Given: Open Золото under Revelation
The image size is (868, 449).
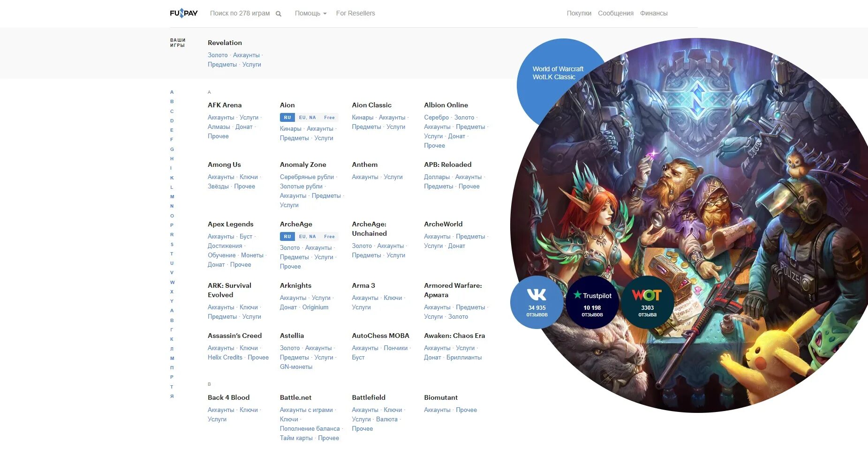Looking at the screenshot, I should click(218, 55).
